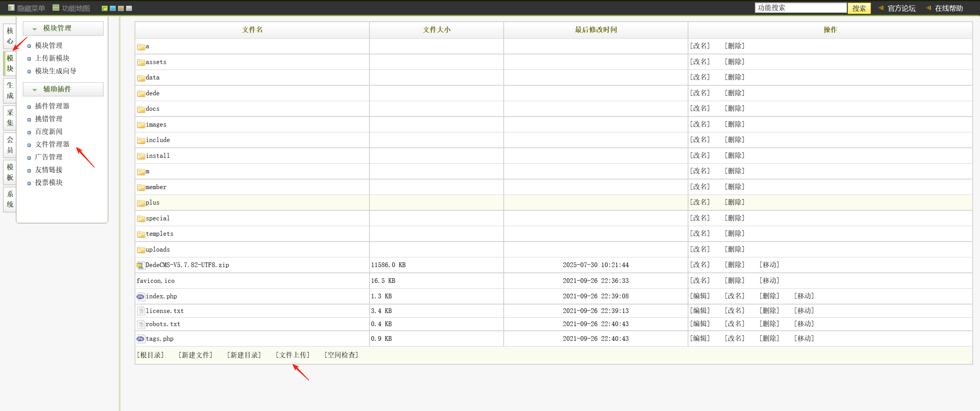Click the php icon beside tags.php
The image size is (980, 411).
(x=140, y=339)
